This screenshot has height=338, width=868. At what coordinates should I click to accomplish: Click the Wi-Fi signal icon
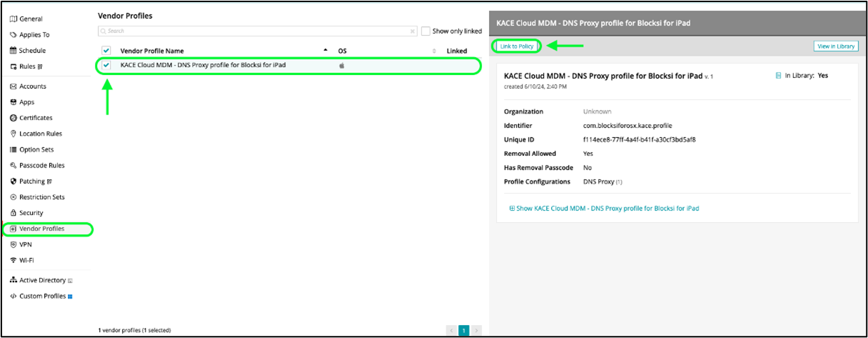pyautogui.click(x=14, y=260)
